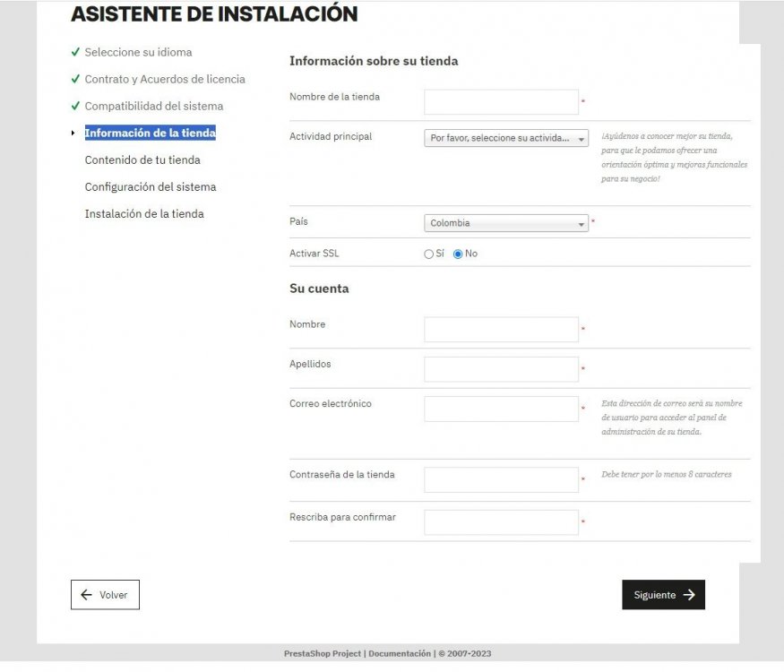The height and width of the screenshot is (672, 784).
Task: Click inside the Nombre de la tienda field
Action: point(500,101)
